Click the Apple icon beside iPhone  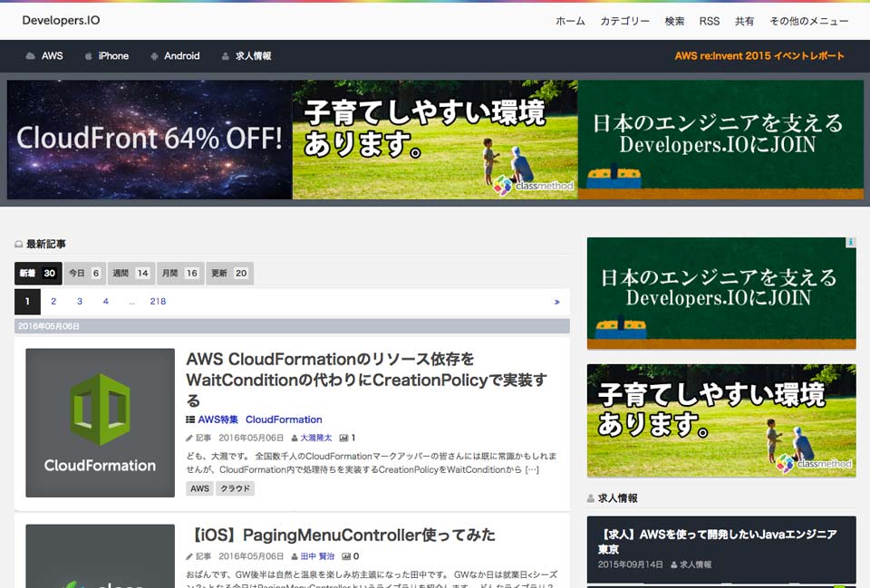click(x=88, y=56)
